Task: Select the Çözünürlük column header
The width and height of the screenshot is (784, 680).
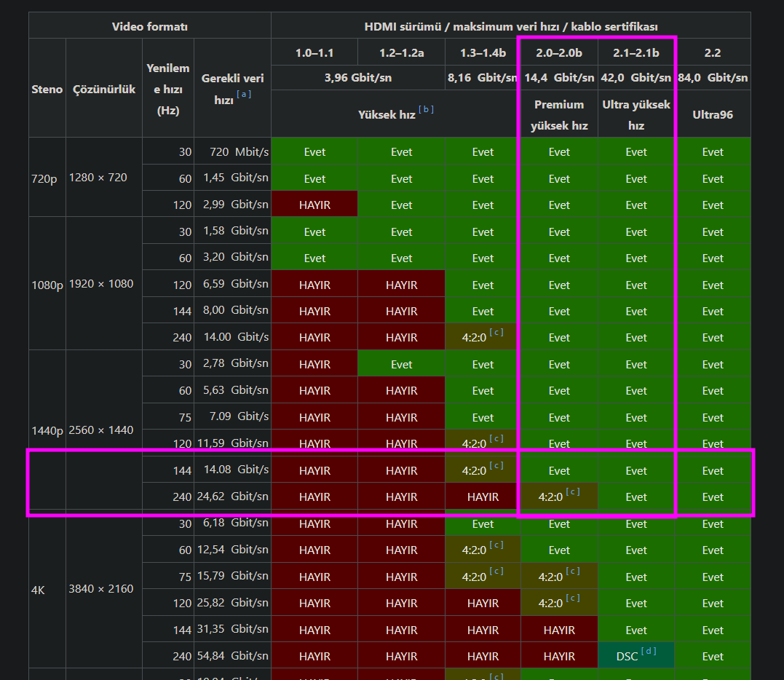Action: point(104,89)
